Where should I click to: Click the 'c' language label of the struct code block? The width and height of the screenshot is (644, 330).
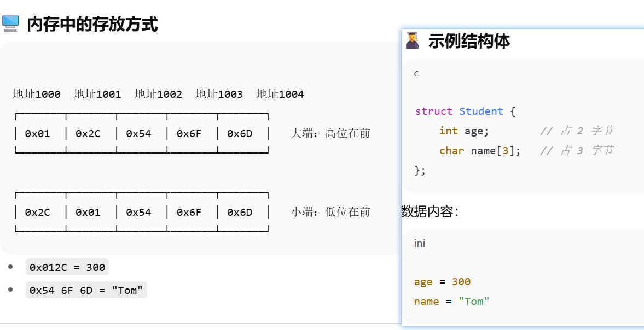416,73
